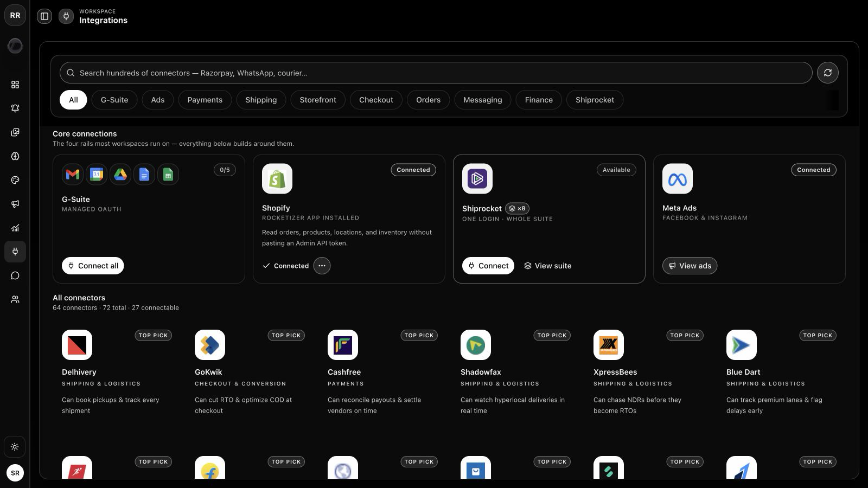Click the Meta Ads logo icon
The width and height of the screenshot is (868, 488).
pos(678,179)
